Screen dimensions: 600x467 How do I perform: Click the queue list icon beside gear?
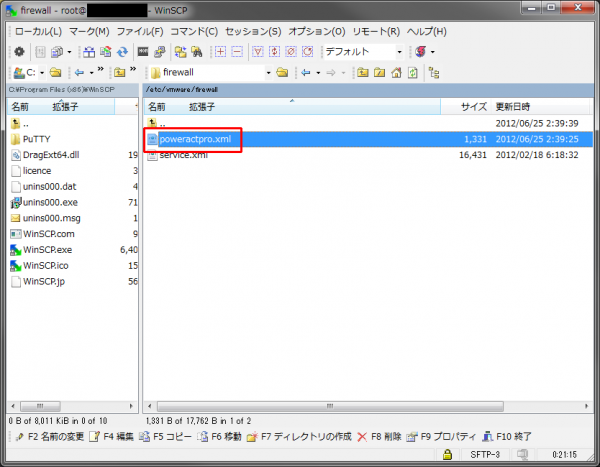(40, 52)
